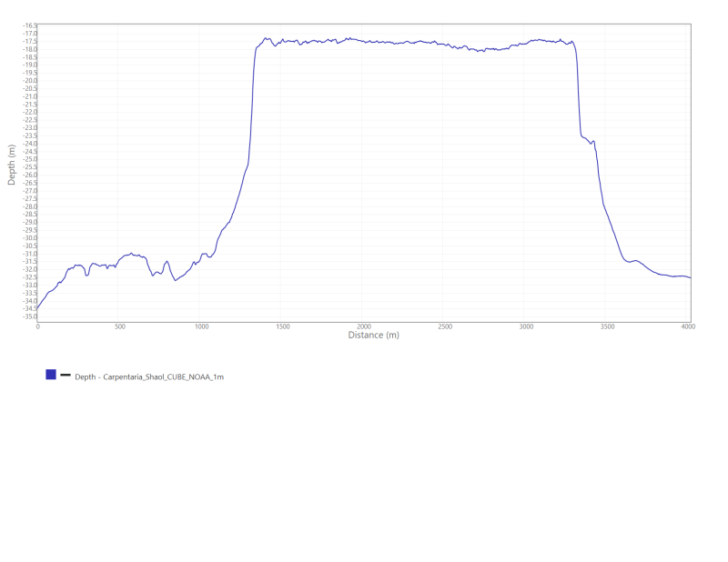The height and width of the screenshot is (562, 728).
Task: Click x-axis tick label 2000
Action: 364,326
